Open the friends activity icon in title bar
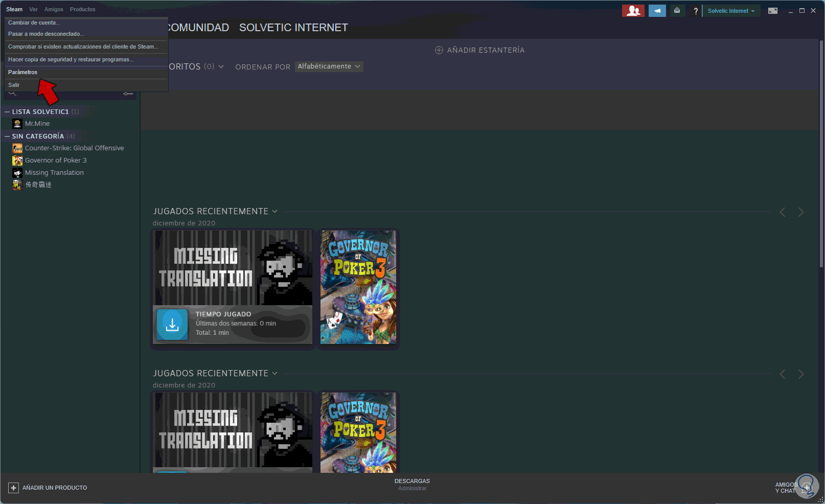825x504 pixels. (633, 11)
